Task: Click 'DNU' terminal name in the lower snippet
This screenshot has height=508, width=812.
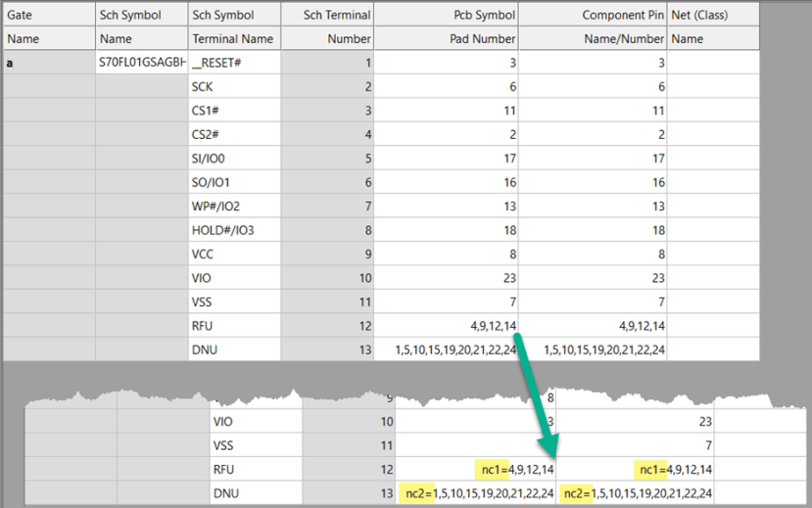Action: 257,493
